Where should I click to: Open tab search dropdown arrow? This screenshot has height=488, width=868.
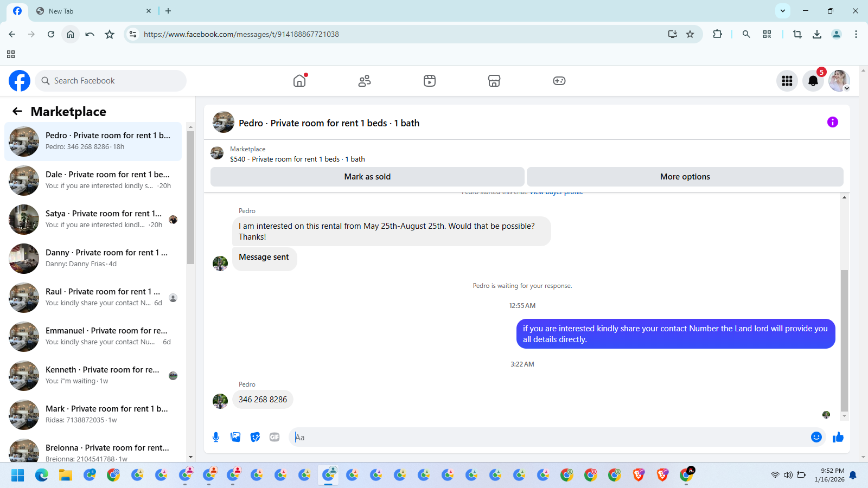[783, 11]
